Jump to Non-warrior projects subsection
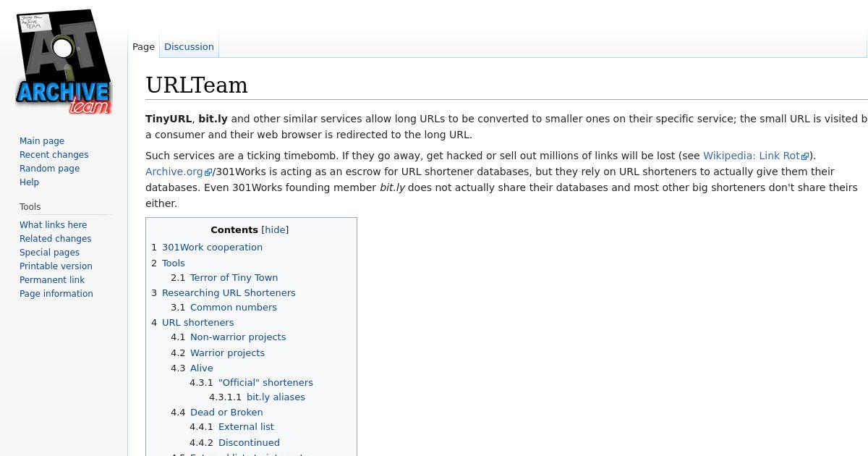The height and width of the screenshot is (456, 868). tap(238, 337)
